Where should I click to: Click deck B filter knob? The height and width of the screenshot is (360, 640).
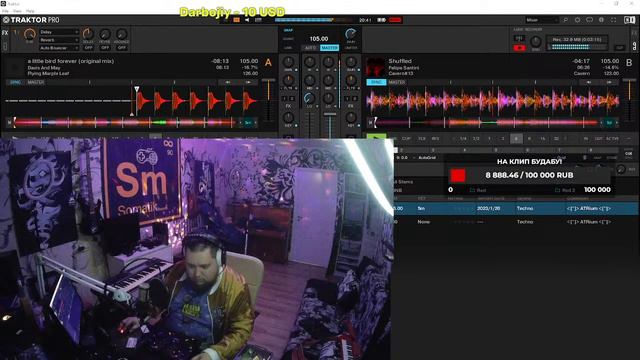(x=351, y=80)
